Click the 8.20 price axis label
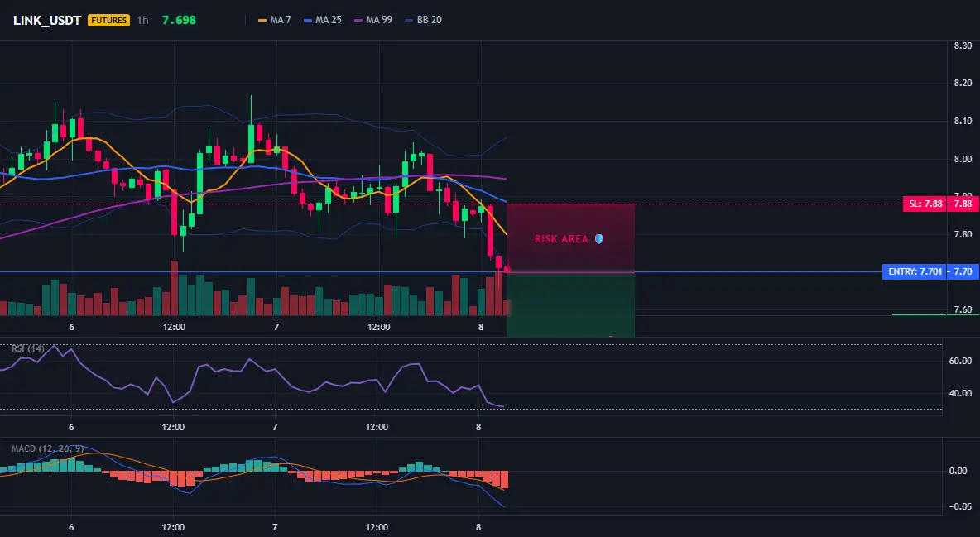Screen dimensions: 980x537 coord(963,83)
